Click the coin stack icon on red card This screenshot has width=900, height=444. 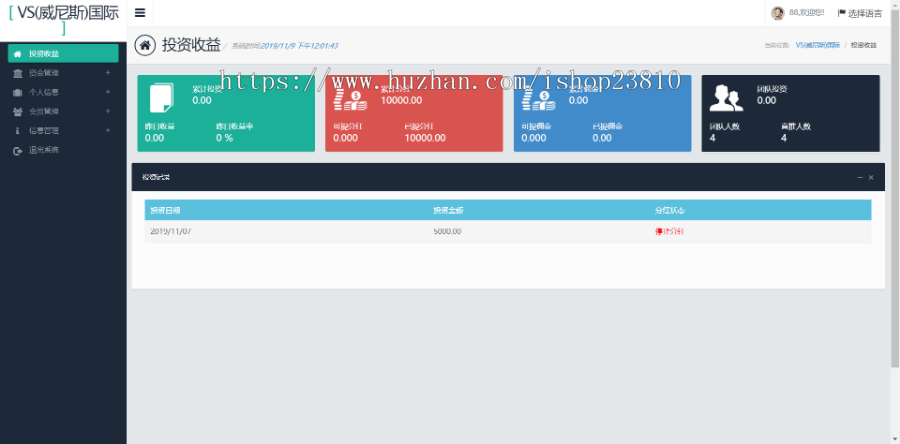350,98
